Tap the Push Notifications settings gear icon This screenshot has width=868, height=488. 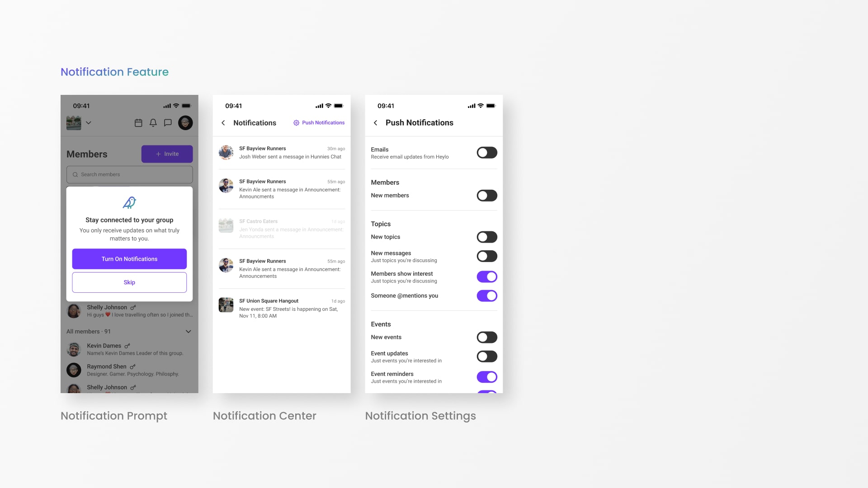coord(296,123)
